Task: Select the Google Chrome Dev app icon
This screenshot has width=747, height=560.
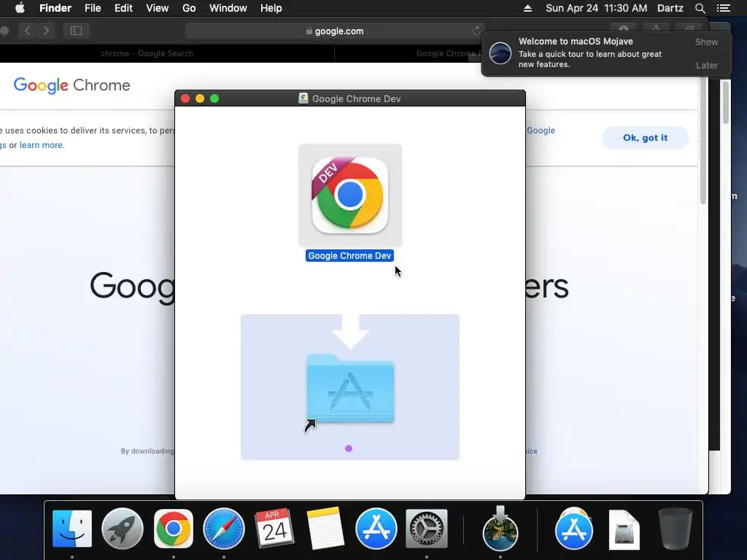Action: tap(349, 195)
